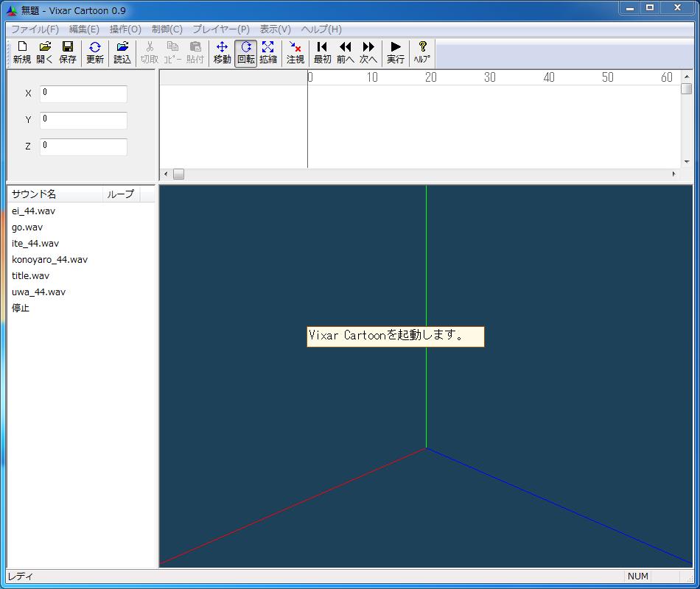Save the project using the 保存 icon
Screen dimensions: 700x589
coord(68,53)
